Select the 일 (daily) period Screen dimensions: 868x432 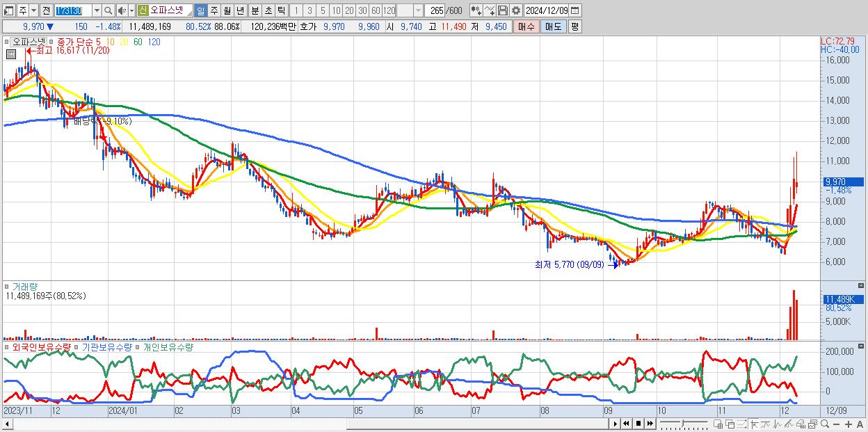click(200, 10)
